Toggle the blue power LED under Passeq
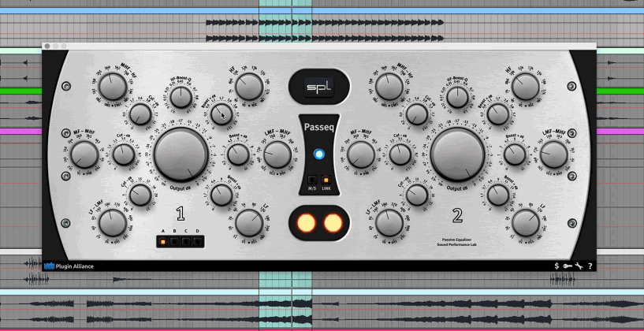 click(x=319, y=154)
